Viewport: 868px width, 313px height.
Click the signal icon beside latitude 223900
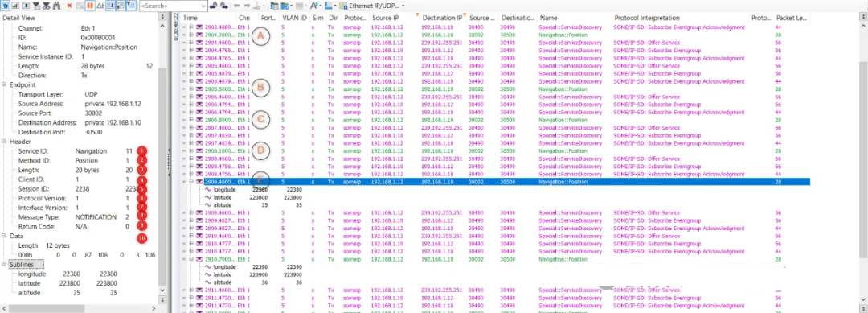209,274
